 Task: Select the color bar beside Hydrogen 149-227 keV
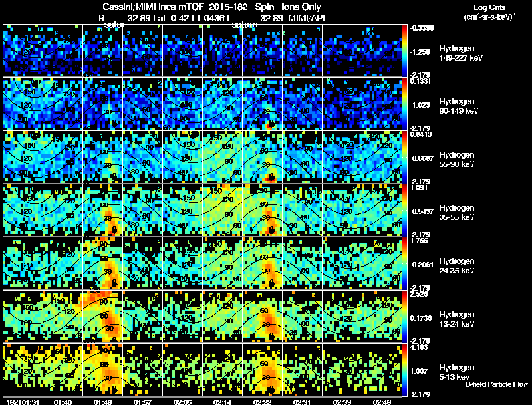pos(404,51)
